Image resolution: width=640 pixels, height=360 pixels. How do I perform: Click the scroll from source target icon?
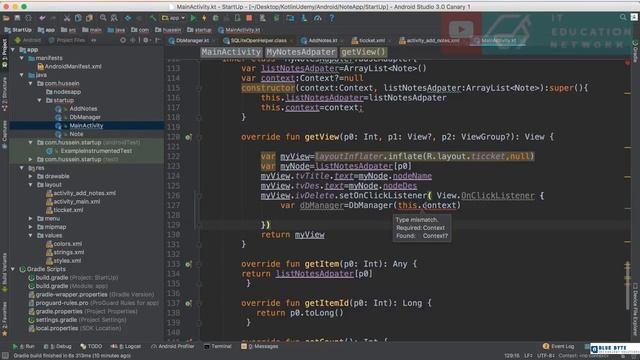123,40
